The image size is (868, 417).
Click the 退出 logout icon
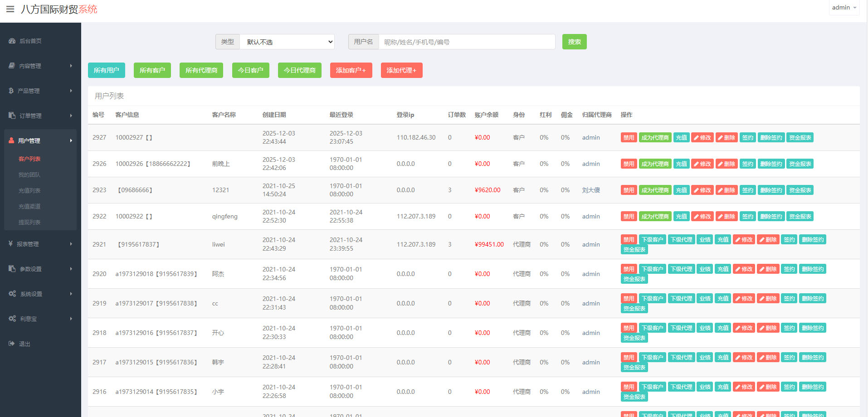click(x=11, y=343)
